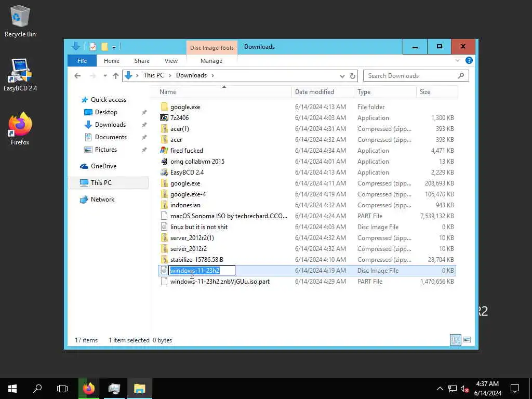Select the 7z2406 application icon

click(x=164, y=118)
